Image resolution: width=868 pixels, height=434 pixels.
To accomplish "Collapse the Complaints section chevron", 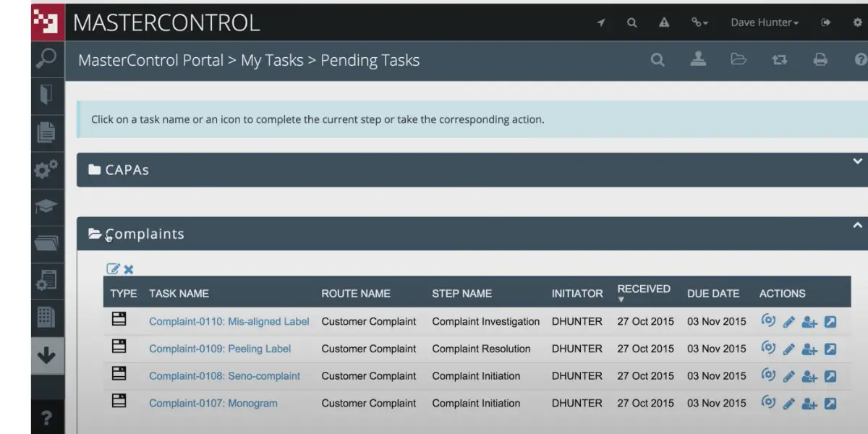I will point(858,225).
